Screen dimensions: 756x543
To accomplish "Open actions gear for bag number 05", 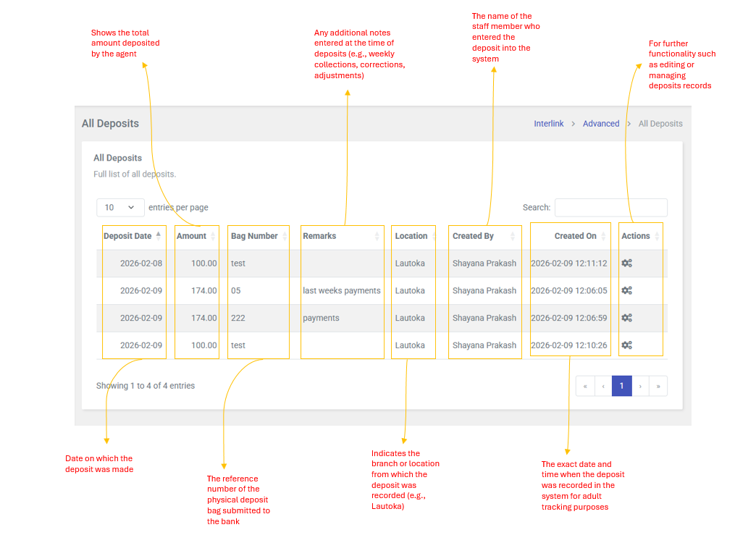I will point(626,290).
